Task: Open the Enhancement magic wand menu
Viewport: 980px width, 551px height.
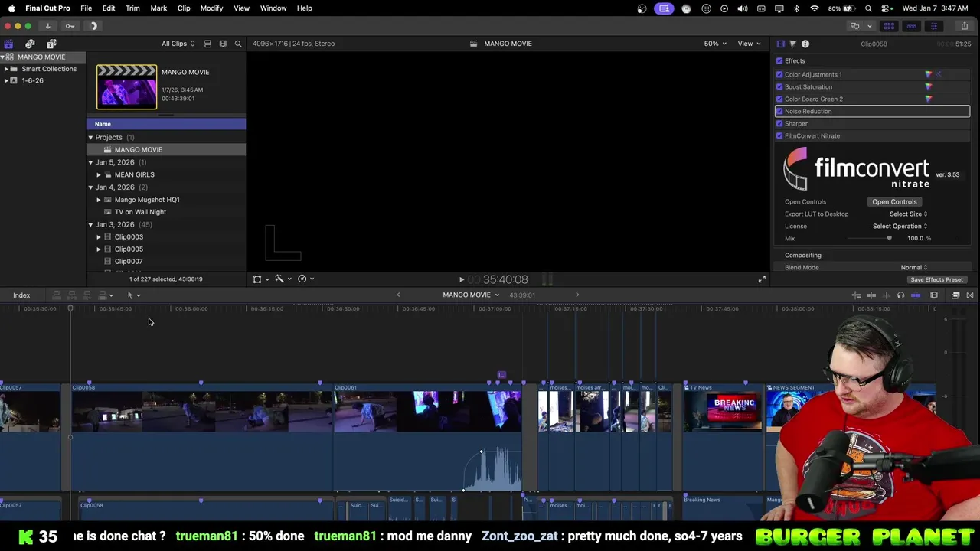Action: point(282,279)
